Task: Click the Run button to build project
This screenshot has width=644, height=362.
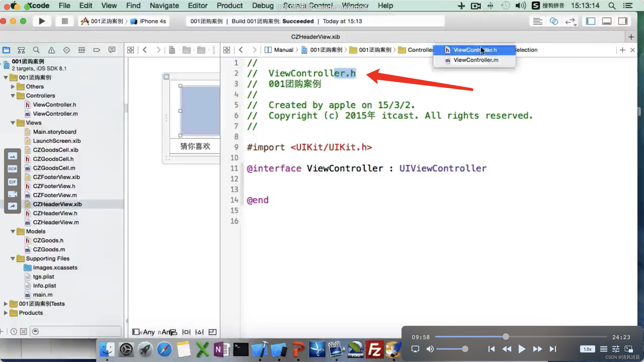Action: tap(42, 21)
